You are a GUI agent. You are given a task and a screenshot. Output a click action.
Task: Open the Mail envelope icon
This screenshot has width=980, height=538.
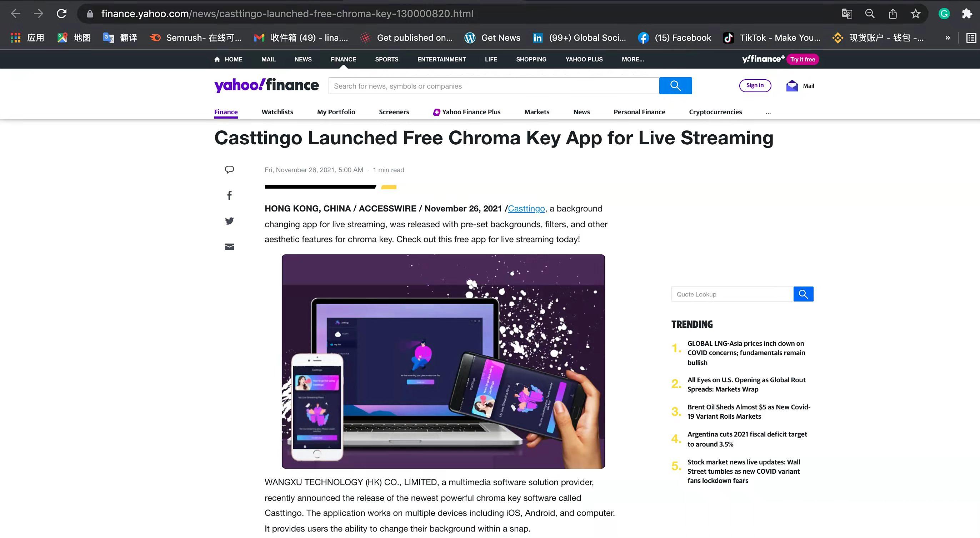[792, 86]
